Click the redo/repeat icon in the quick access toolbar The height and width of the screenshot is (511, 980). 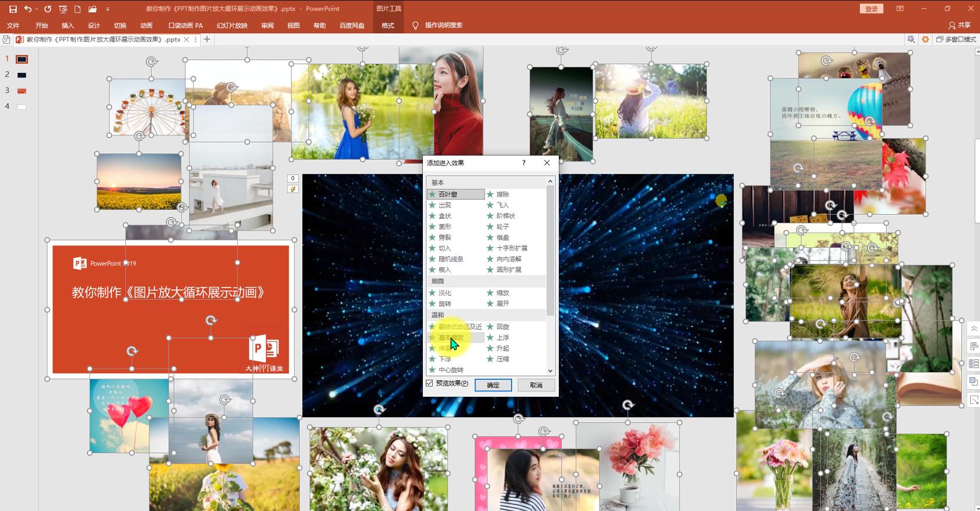48,9
